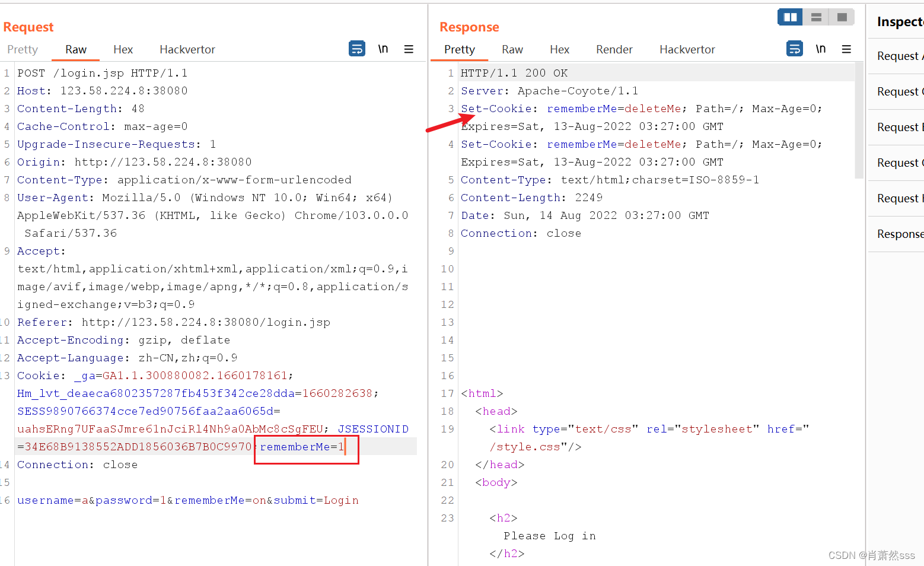Click the 'Accept-Encoding: gzip, deflate' header
The image size is (924, 566).
pyautogui.click(x=124, y=340)
